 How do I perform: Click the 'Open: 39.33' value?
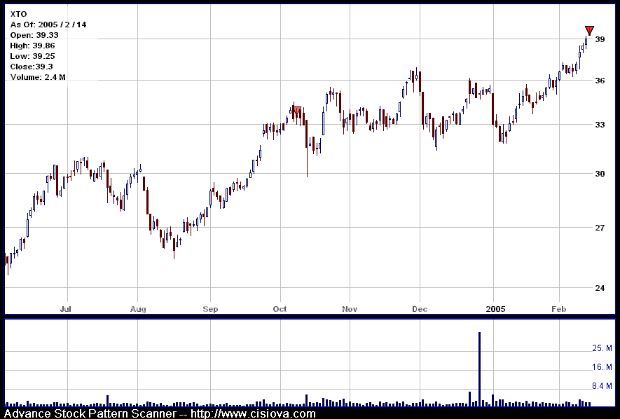[34, 35]
